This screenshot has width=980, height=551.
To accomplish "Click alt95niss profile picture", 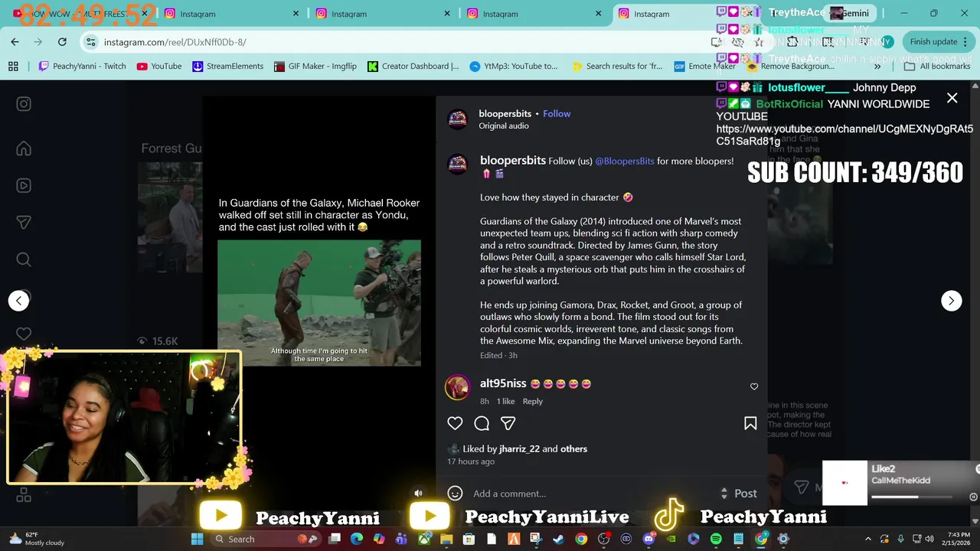I will [x=458, y=387].
